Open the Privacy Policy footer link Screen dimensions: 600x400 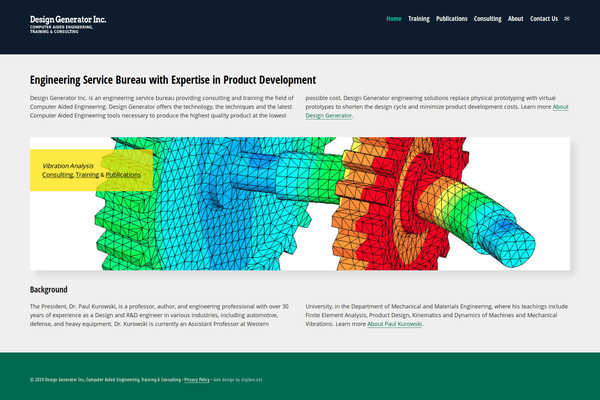(197, 380)
